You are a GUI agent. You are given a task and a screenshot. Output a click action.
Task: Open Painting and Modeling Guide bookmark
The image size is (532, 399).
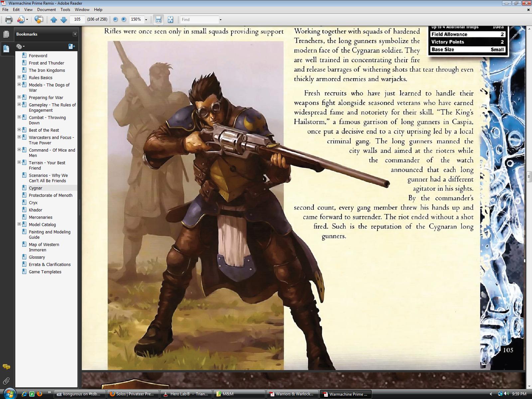(x=50, y=235)
